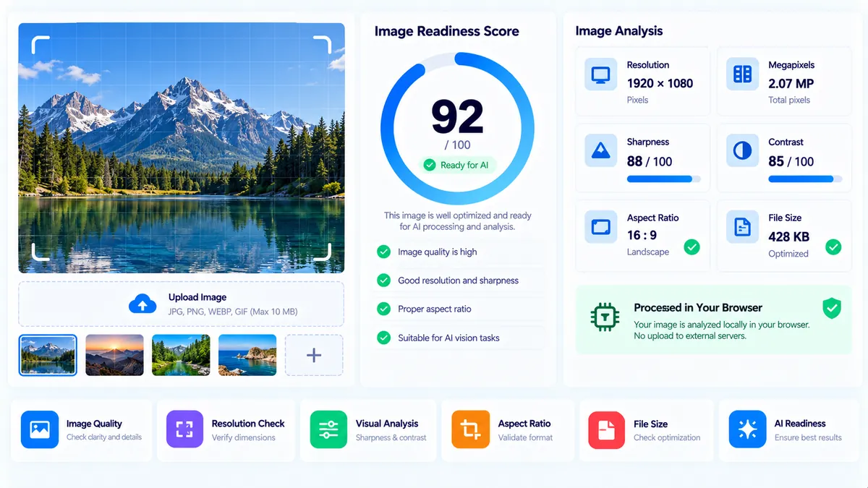This screenshot has width=868, height=488.
Task: Click the Validate format subtitle
Action: point(525,437)
